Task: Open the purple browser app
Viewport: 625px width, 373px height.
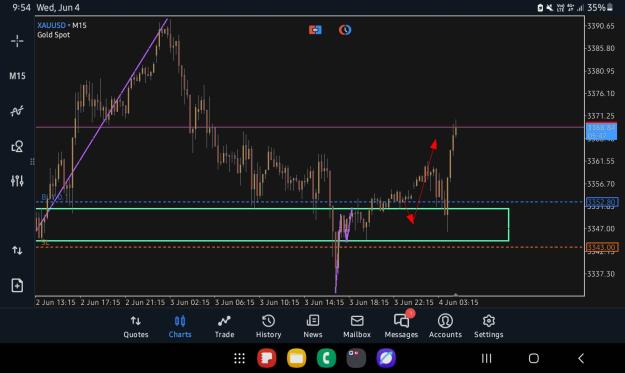Action: [386, 358]
